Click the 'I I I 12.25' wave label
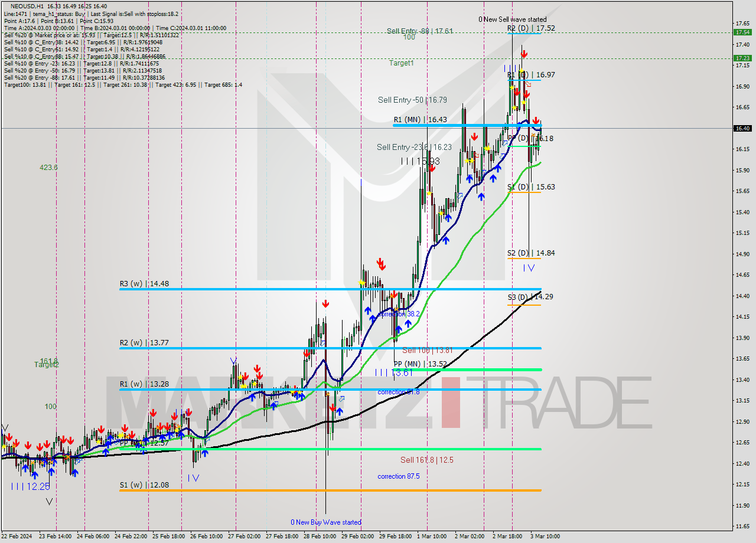This screenshot has width=756, height=543. tap(30, 486)
